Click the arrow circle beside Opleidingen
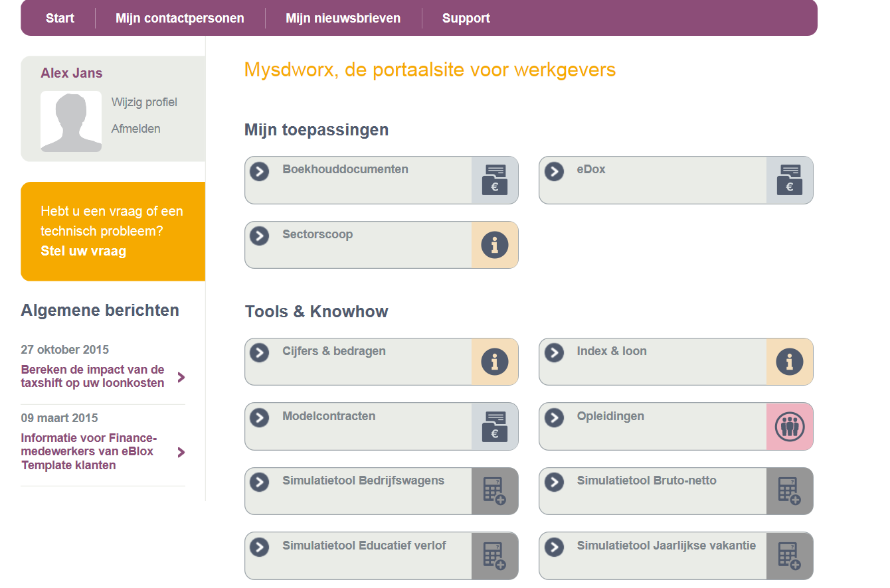 coord(554,417)
